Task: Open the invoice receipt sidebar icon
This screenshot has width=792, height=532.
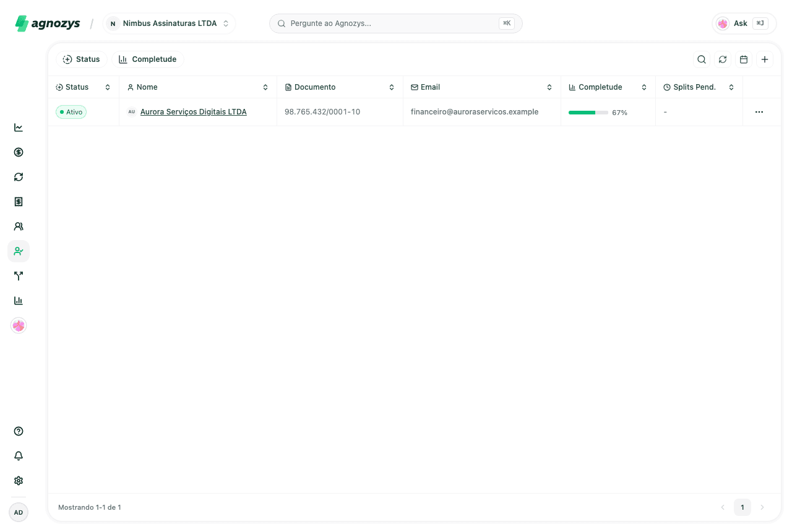Action: pos(19,202)
